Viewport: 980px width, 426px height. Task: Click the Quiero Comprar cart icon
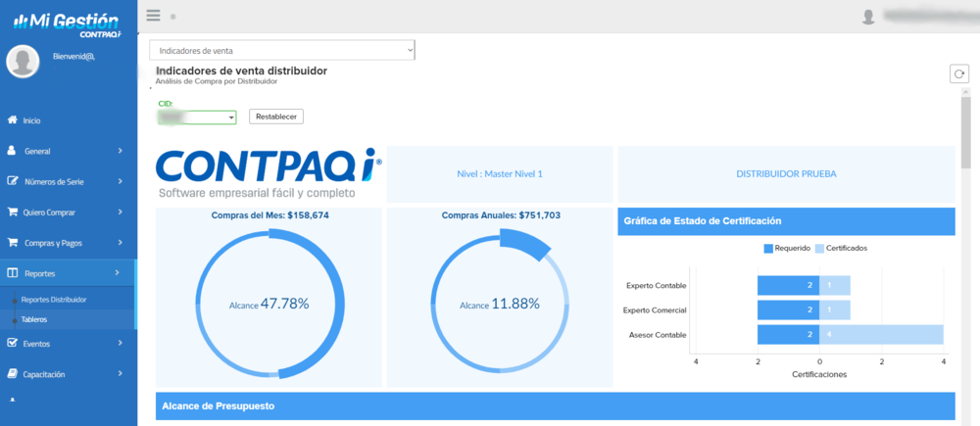[12, 212]
